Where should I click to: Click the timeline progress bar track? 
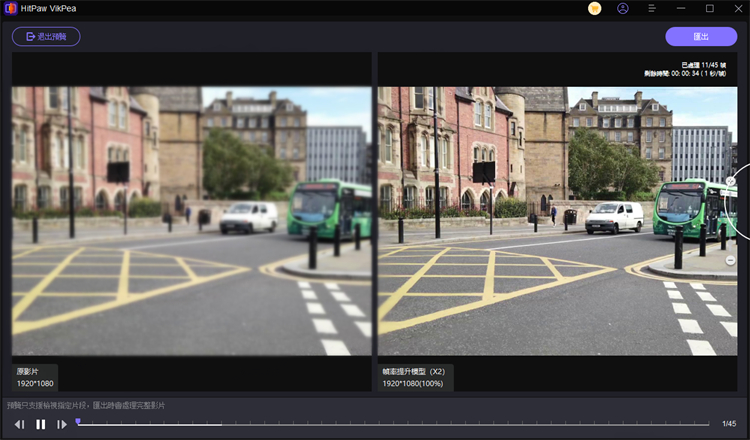(400, 424)
